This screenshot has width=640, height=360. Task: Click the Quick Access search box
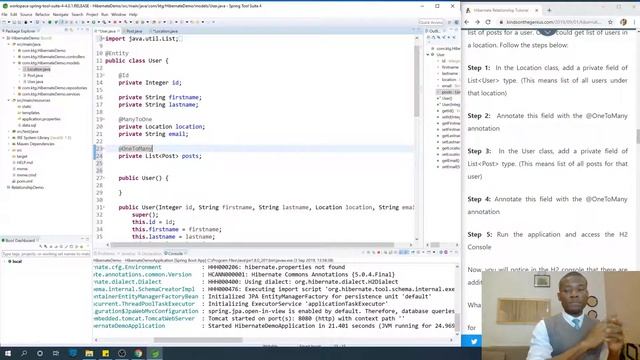coord(431,22)
